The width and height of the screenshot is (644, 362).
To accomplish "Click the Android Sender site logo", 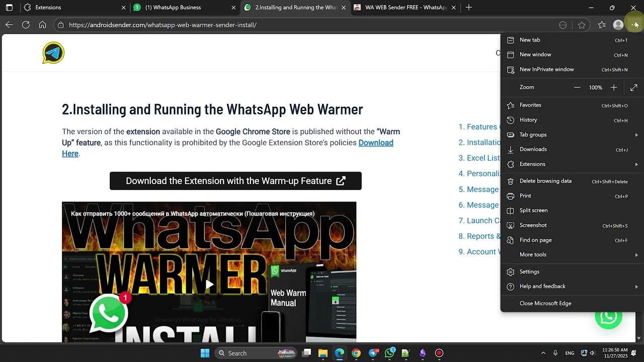I will pyautogui.click(x=53, y=53).
